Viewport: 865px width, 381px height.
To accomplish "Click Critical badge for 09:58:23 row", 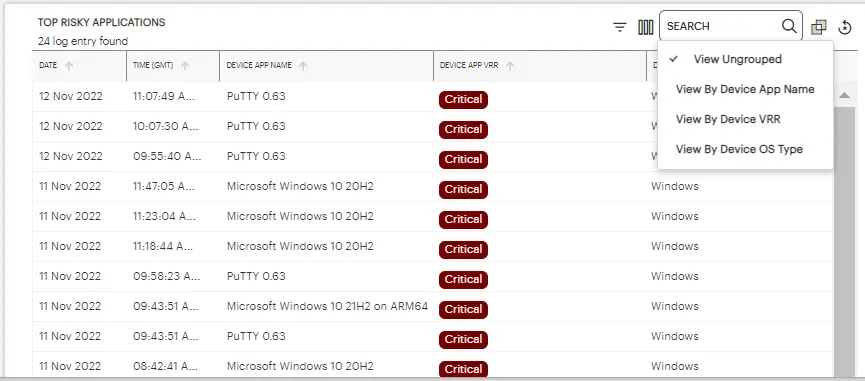I will pos(463,280).
